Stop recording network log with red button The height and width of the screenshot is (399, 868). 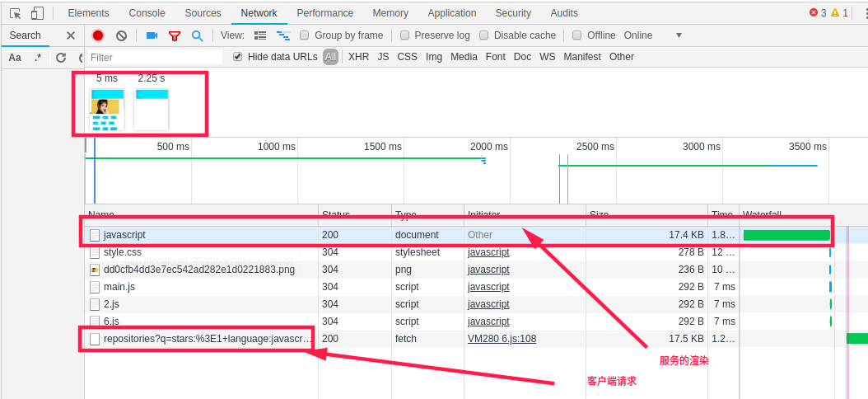98,35
